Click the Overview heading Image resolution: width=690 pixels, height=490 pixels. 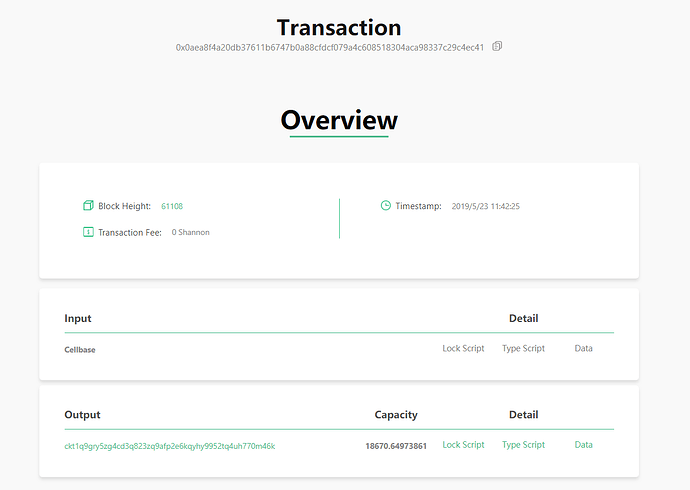pyautogui.click(x=339, y=120)
